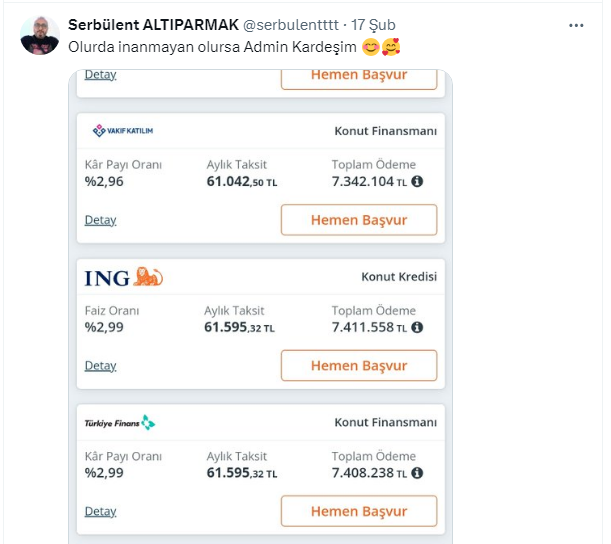Click the Vakıf Katılım bank logo
The image size is (611, 544).
coord(123,130)
